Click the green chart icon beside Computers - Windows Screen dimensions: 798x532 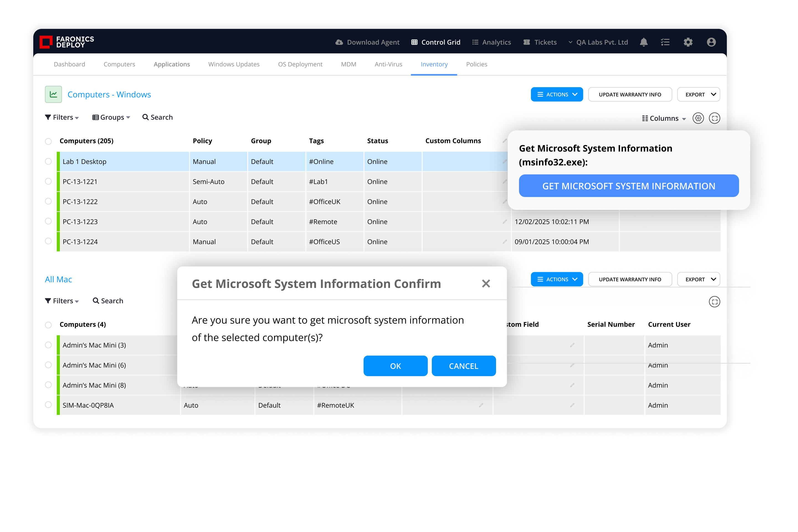point(53,94)
